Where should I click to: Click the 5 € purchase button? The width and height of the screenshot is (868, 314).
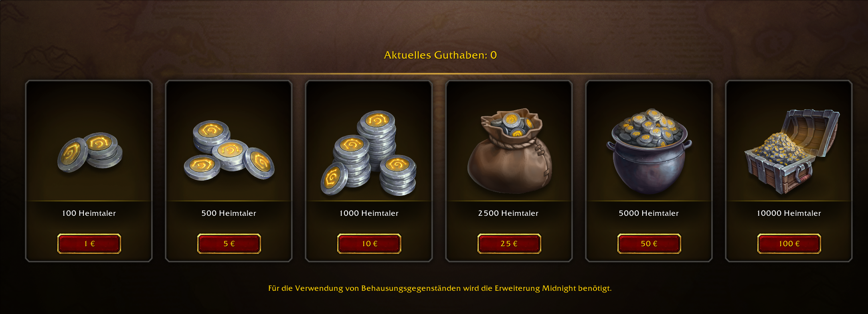click(x=229, y=244)
